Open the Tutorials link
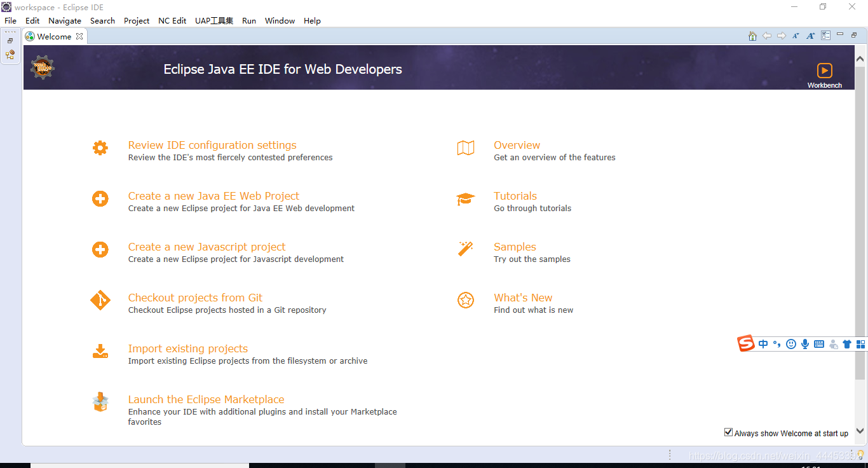868x468 pixels. (515, 196)
